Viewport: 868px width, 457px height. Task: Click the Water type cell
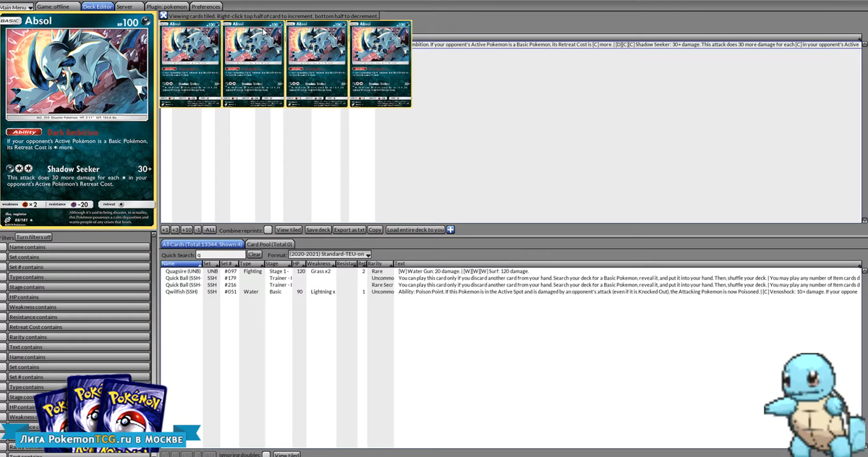tap(251, 291)
